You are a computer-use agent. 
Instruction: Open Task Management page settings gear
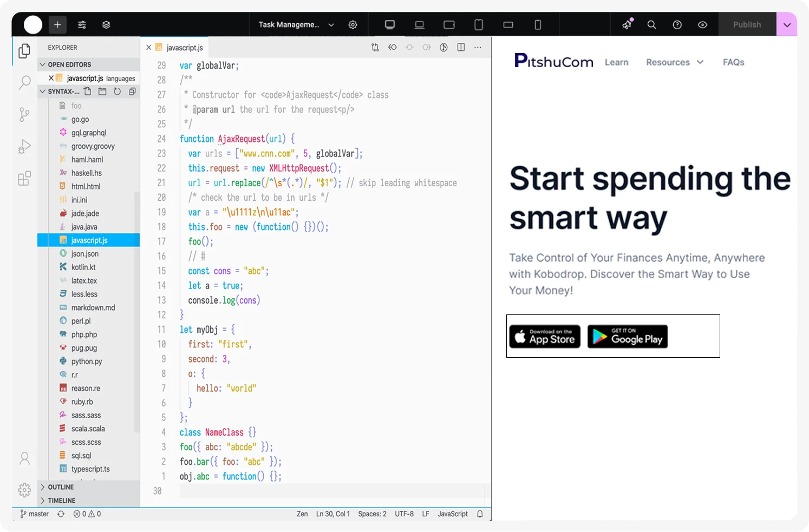[353, 24]
